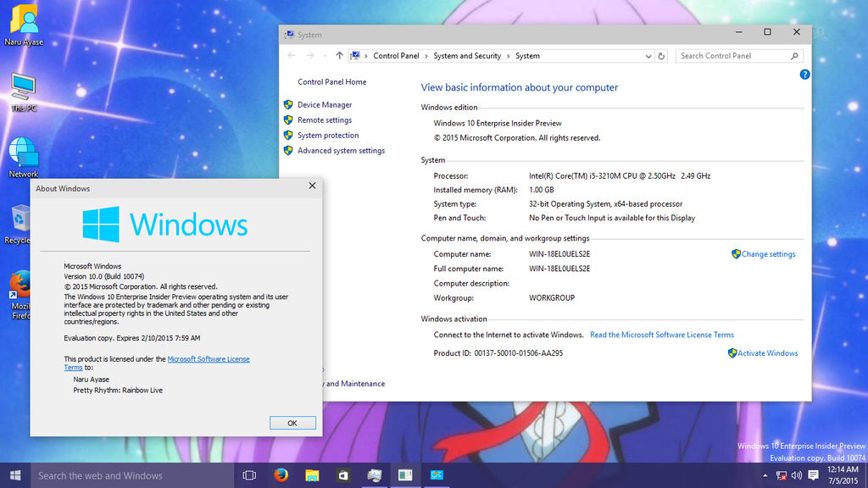This screenshot has width=868, height=488.
Task: Minimize the System window
Action: pos(738,32)
